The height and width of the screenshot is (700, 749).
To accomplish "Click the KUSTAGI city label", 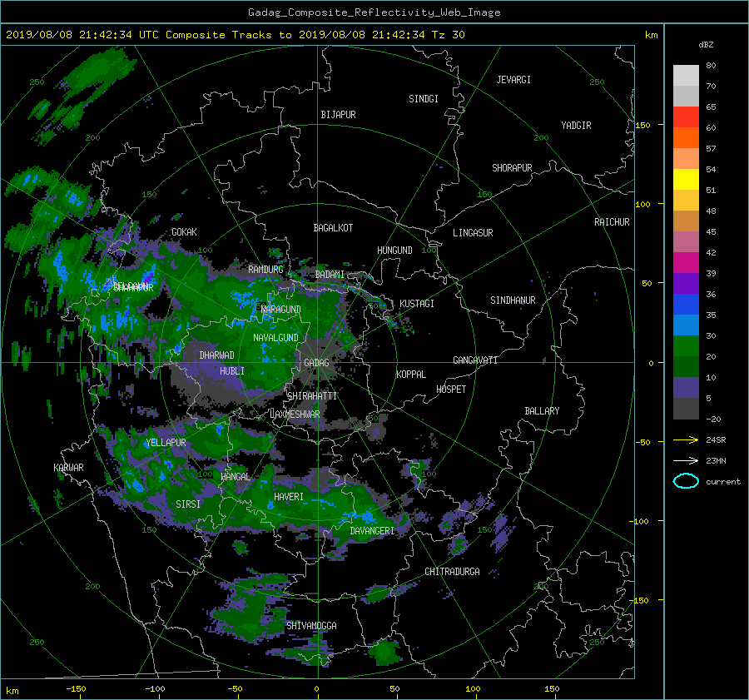I will (417, 304).
